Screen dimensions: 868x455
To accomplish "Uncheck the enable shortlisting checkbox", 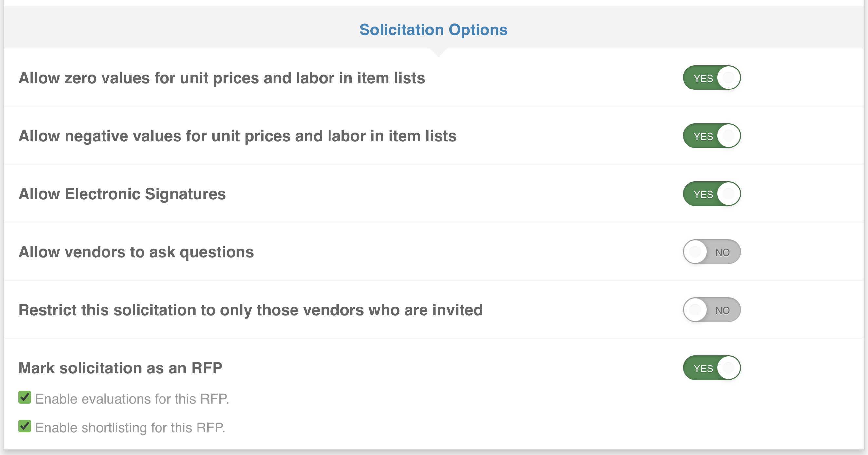I will pyautogui.click(x=25, y=426).
